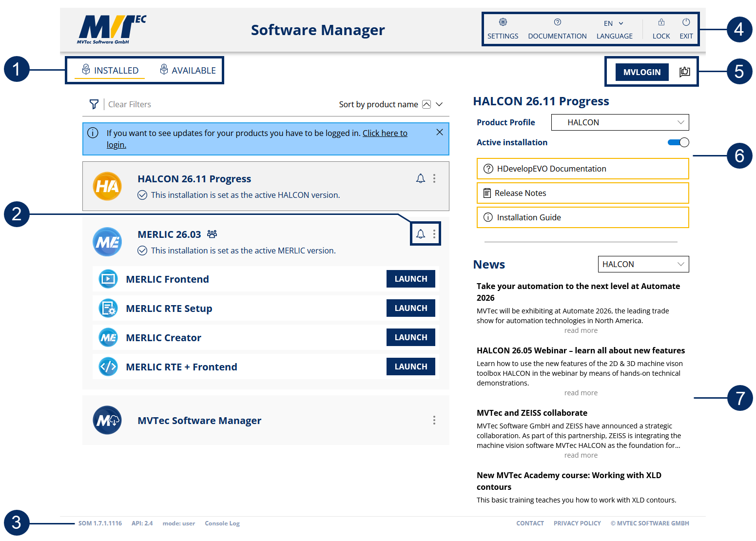Click the MVLOGIN button

pos(642,72)
